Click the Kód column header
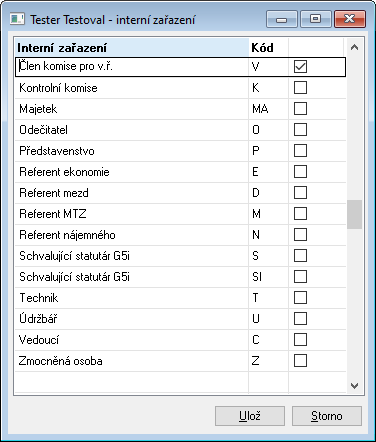376x442 pixels. [x=268, y=48]
